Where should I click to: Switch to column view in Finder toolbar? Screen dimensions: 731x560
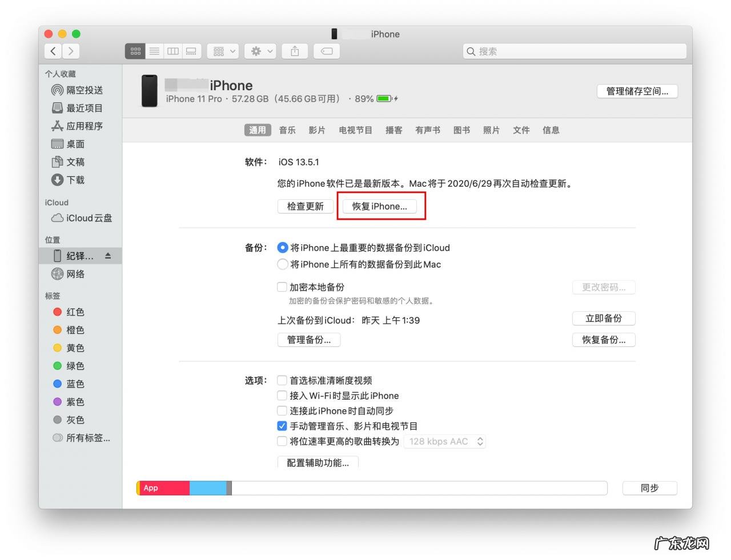tap(173, 51)
